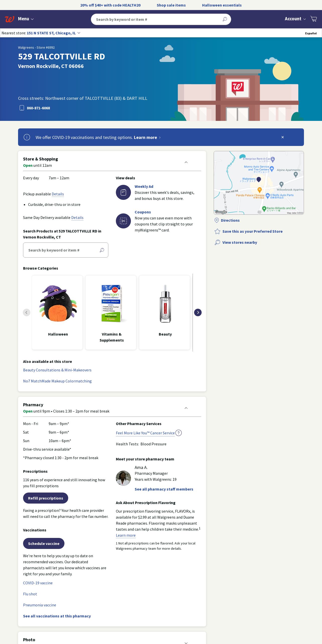322x644 pixels.
Task: Collapse the Store & Shopping section
Action: [x=186, y=162]
